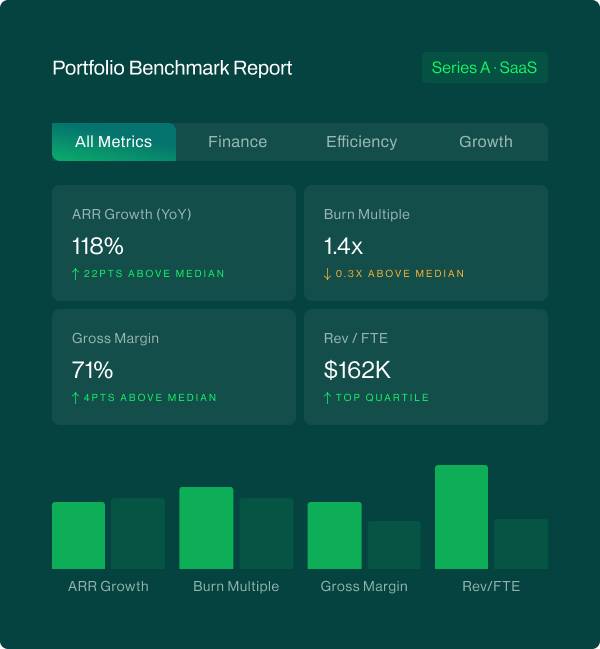The height and width of the screenshot is (649, 600).
Task: Click the down arrow beside 0.3X ABOVE MEDIAN
Action: (x=327, y=274)
